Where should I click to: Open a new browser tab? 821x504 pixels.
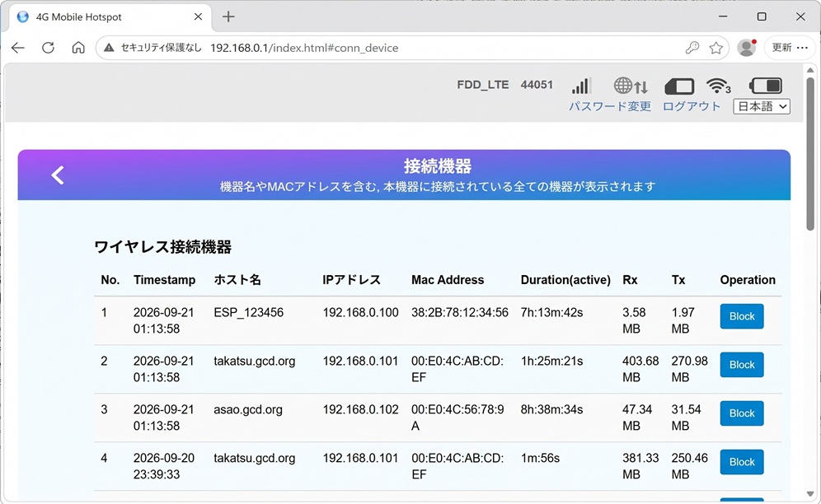tap(228, 16)
